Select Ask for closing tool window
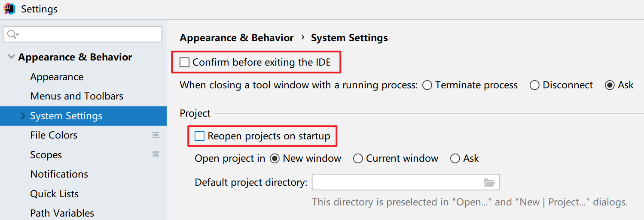 [610, 85]
